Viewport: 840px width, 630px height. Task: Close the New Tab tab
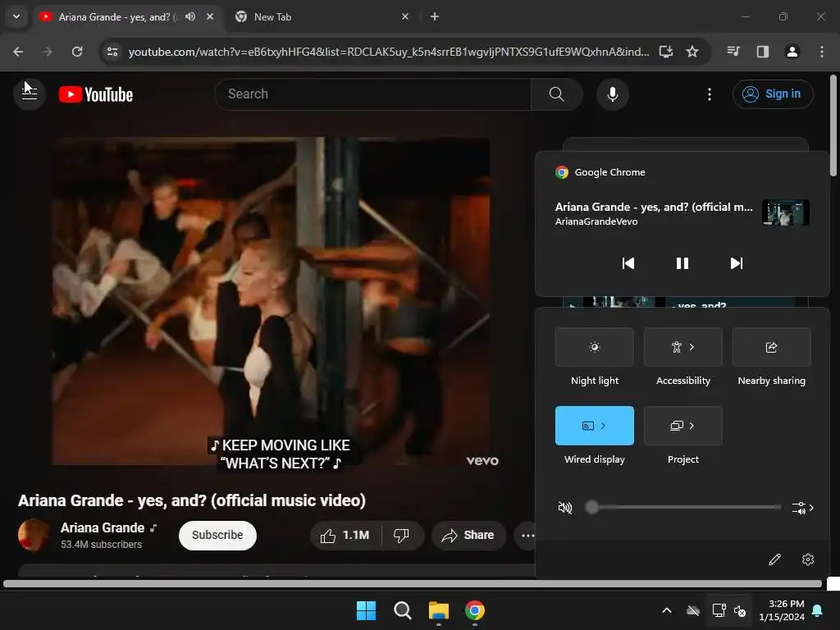pyautogui.click(x=405, y=16)
